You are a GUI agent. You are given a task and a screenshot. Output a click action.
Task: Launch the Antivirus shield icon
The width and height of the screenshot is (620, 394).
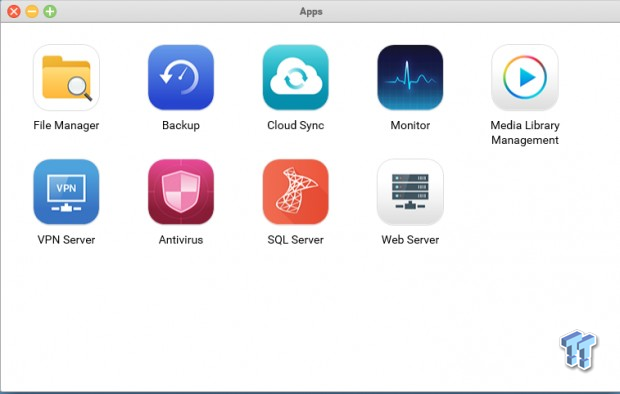[181, 192]
